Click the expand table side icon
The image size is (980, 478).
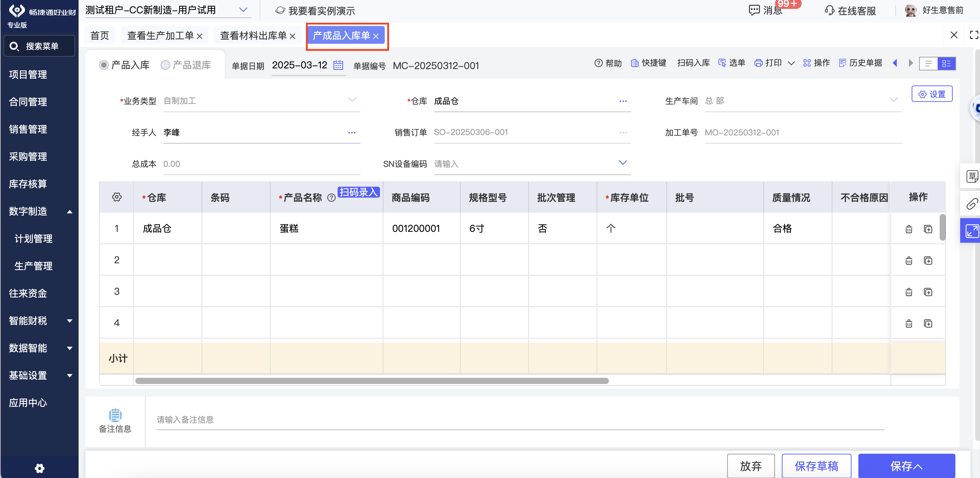click(972, 231)
